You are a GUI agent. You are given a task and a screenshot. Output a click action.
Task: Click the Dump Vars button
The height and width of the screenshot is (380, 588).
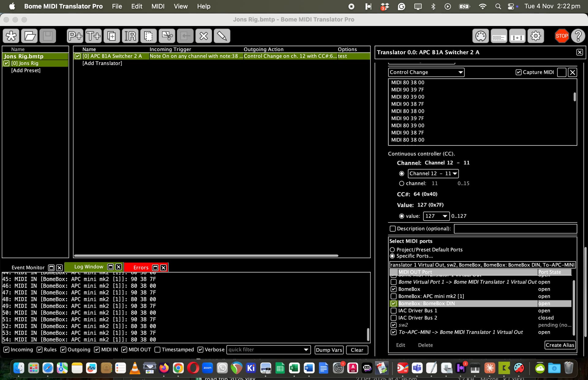point(329,350)
